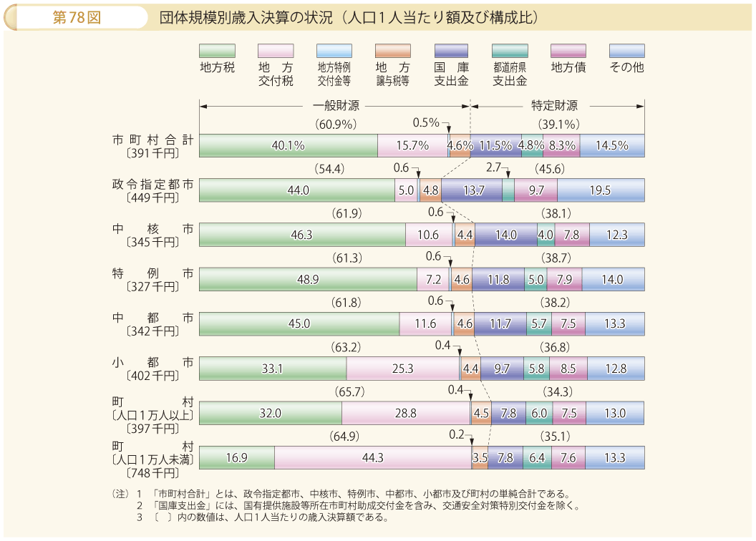Click the 地方税 legend label
The height and width of the screenshot is (541, 756).
pos(218,67)
